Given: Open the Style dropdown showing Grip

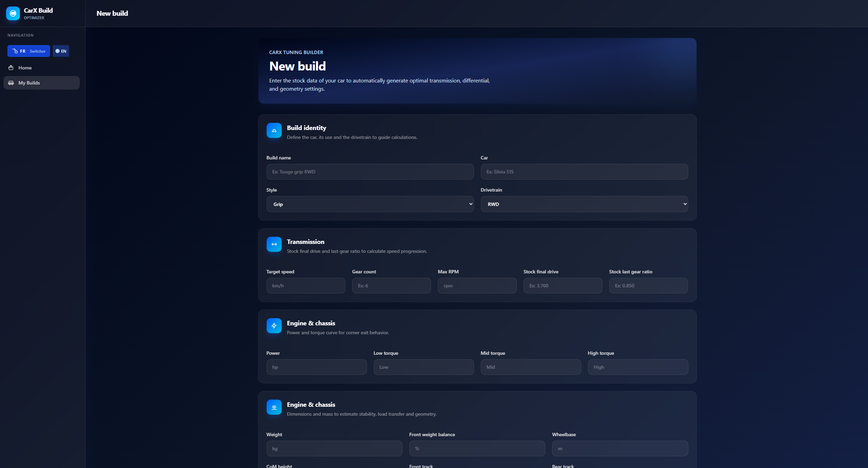Looking at the screenshot, I should (x=370, y=204).
